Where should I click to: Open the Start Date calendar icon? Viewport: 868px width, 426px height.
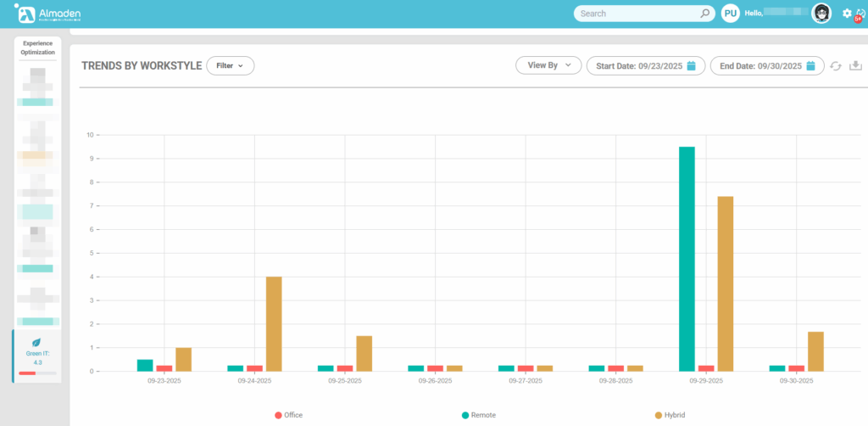click(692, 66)
